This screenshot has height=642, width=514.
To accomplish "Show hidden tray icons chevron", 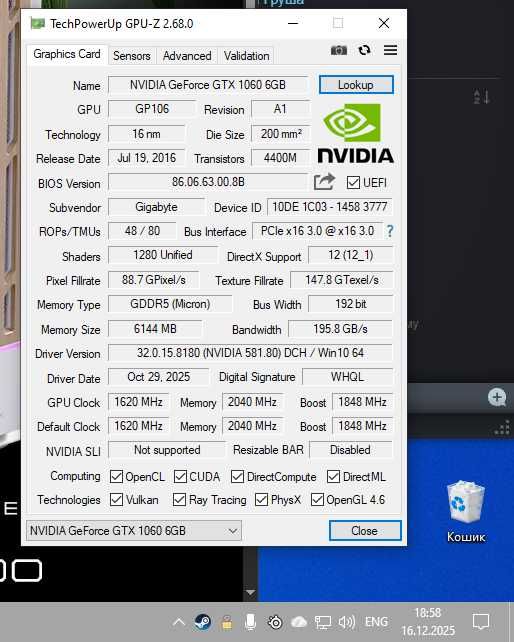I will pos(179,623).
